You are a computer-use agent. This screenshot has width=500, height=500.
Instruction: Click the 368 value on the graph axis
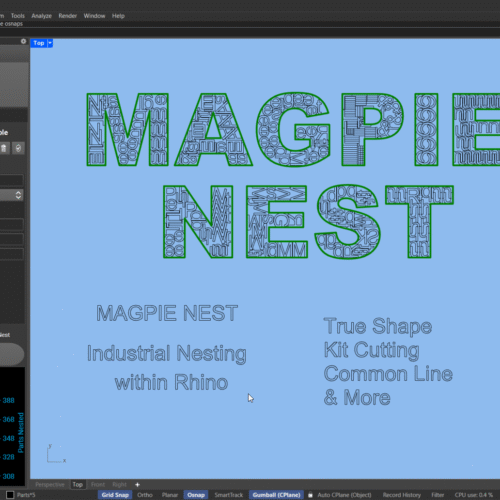[8, 419]
